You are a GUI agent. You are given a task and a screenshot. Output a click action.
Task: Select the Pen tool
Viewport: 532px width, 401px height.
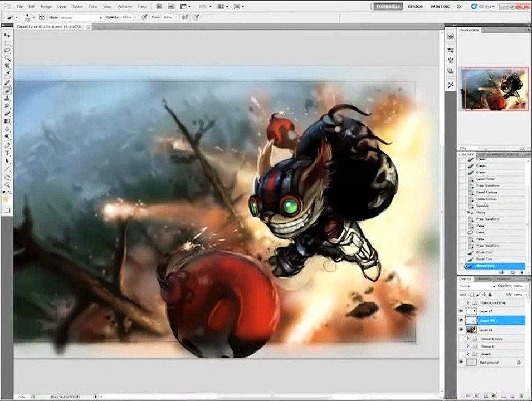coord(7,145)
